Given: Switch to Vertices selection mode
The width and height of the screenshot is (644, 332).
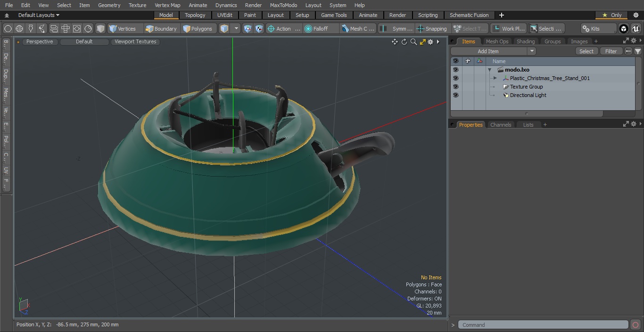Looking at the screenshot, I should click(x=123, y=29).
